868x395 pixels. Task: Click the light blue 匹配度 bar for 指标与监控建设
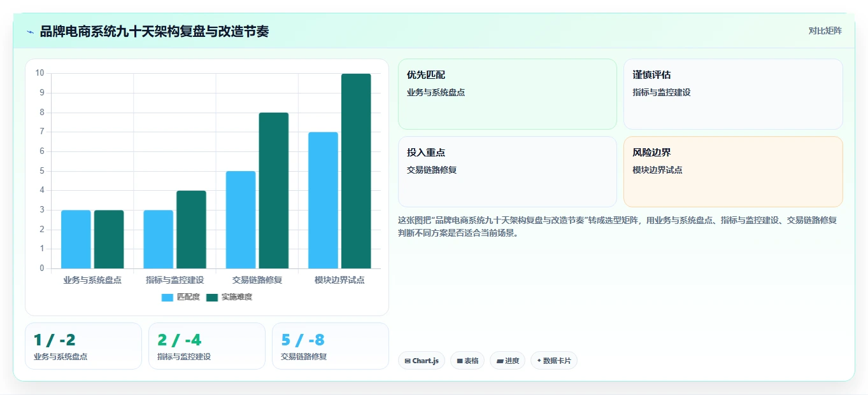tap(159, 239)
